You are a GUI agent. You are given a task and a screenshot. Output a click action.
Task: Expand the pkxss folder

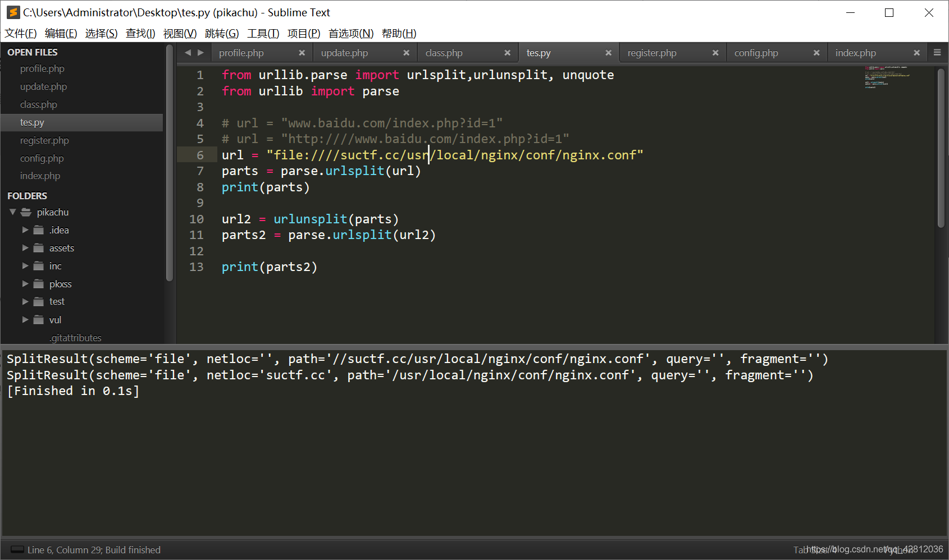pos(25,284)
